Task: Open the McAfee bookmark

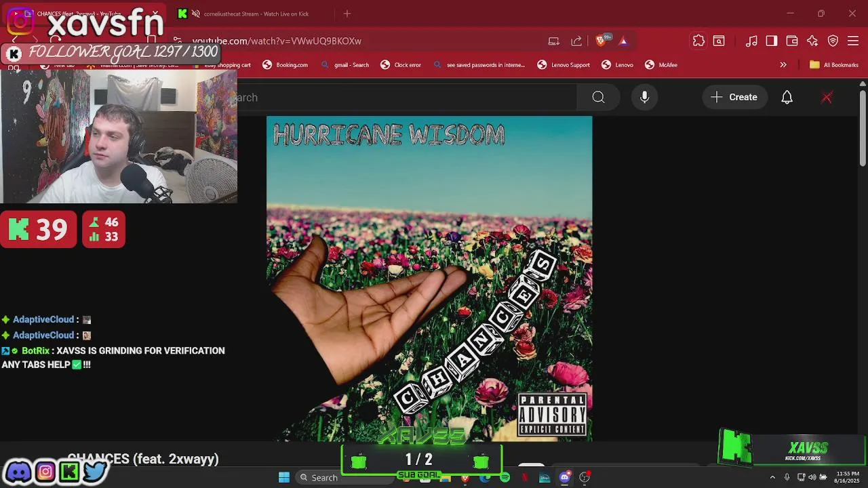Action: click(x=661, y=65)
